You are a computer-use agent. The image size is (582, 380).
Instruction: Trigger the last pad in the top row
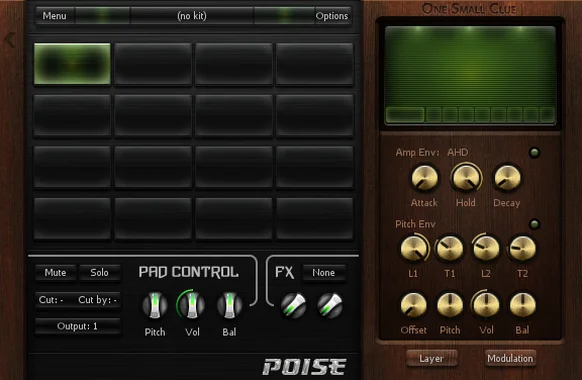click(315, 64)
